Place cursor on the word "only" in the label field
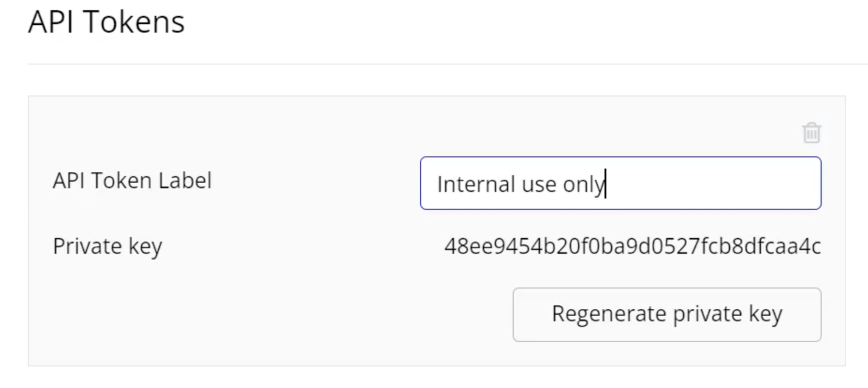The height and width of the screenshot is (388, 868). click(x=584, y=185)
